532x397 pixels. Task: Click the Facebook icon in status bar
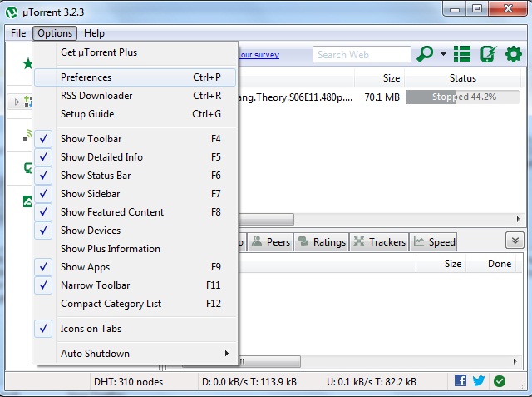(x=460, y=380)
